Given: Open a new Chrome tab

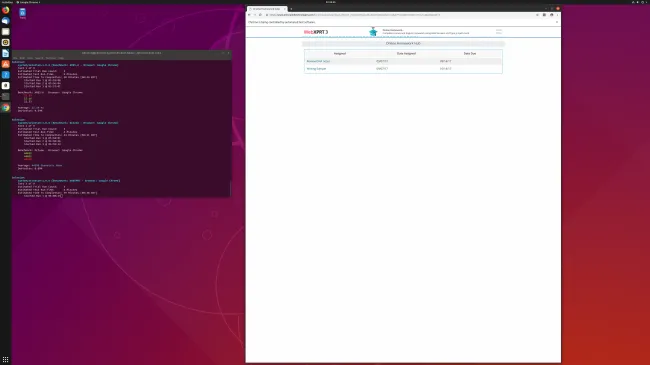Looking at the screenshot, I should click(291, 9).
